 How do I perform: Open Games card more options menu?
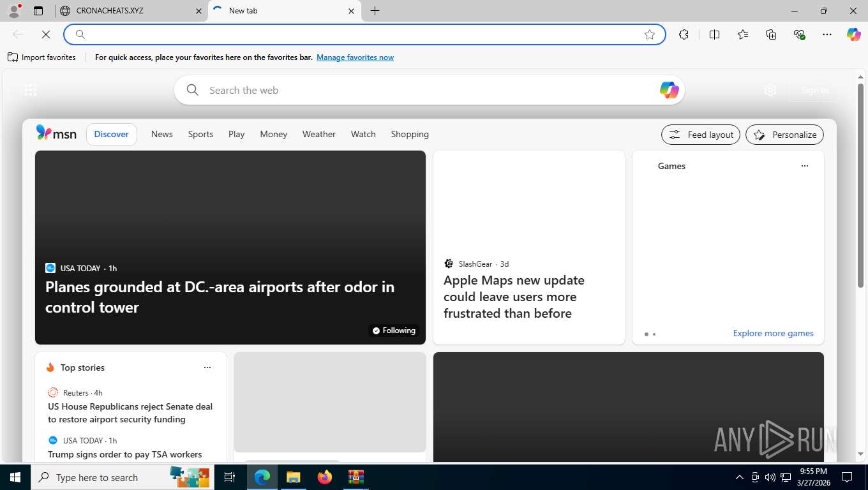tap(804, 166)
